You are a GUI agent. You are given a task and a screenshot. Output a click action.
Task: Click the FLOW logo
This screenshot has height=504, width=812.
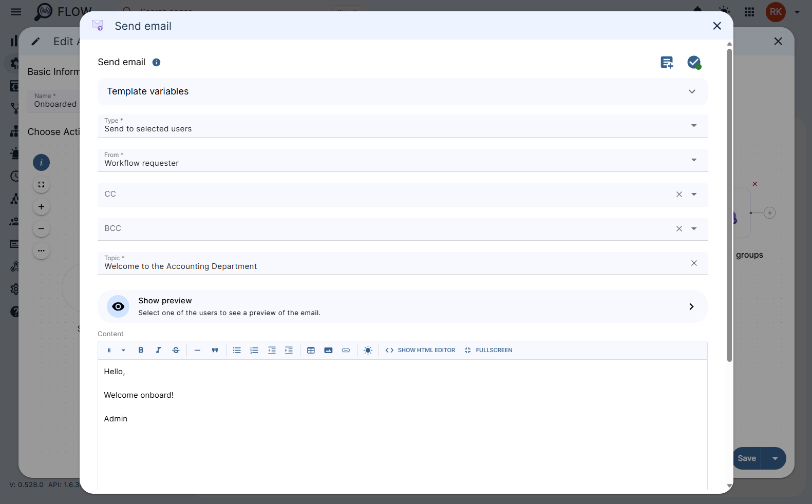[x=63, y=12]
